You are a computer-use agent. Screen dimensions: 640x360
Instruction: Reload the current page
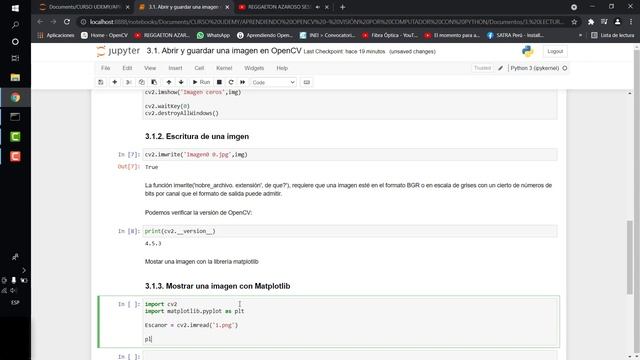67,22
